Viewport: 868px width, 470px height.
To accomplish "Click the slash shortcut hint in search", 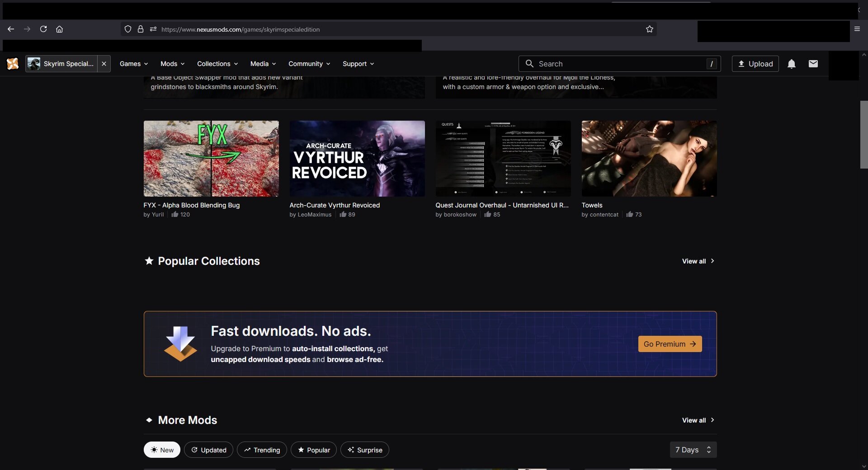I will (x=712, y=64).
